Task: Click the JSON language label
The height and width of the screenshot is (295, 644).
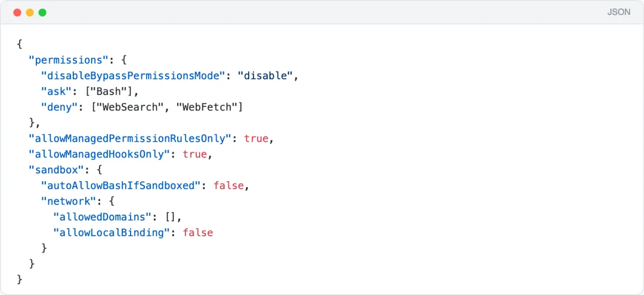Action: pos(618,12)
